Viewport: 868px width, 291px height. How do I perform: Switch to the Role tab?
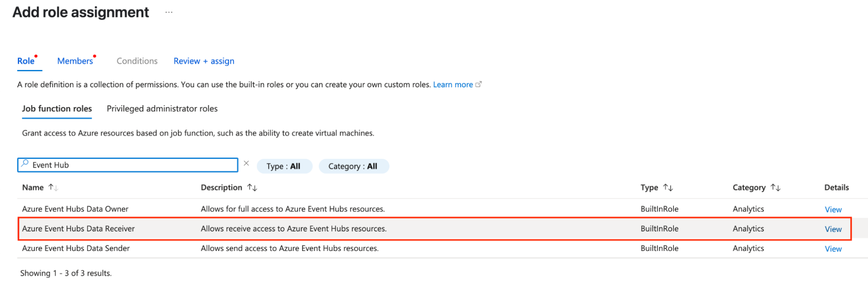pos(26,61)
